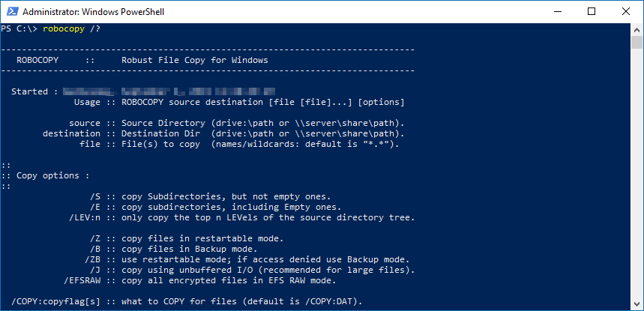Click the '/Z' restartable mode option
Screen dimensions: 644x311
(95, 238)
